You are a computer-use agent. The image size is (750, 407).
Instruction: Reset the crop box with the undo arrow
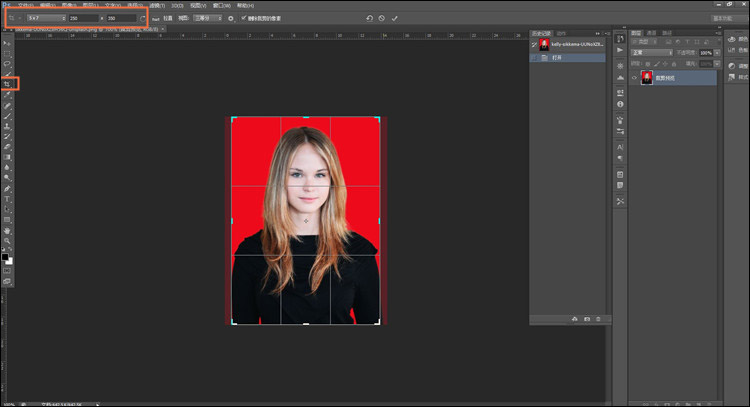tap(369, 18)
